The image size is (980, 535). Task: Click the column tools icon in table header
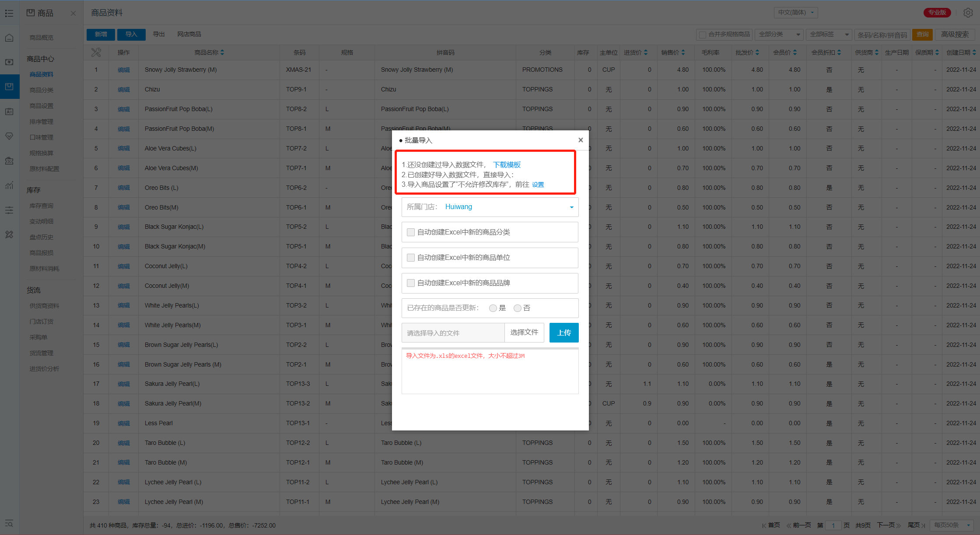(96, 52)
